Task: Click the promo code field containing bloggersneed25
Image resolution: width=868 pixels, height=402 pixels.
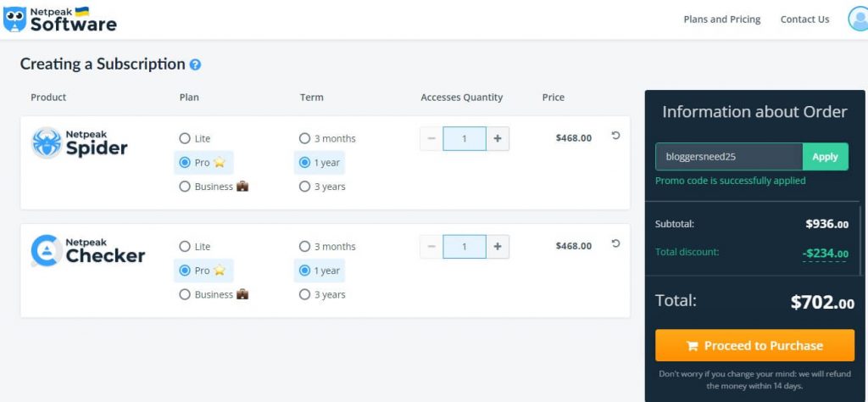Action: coord(729,157)
